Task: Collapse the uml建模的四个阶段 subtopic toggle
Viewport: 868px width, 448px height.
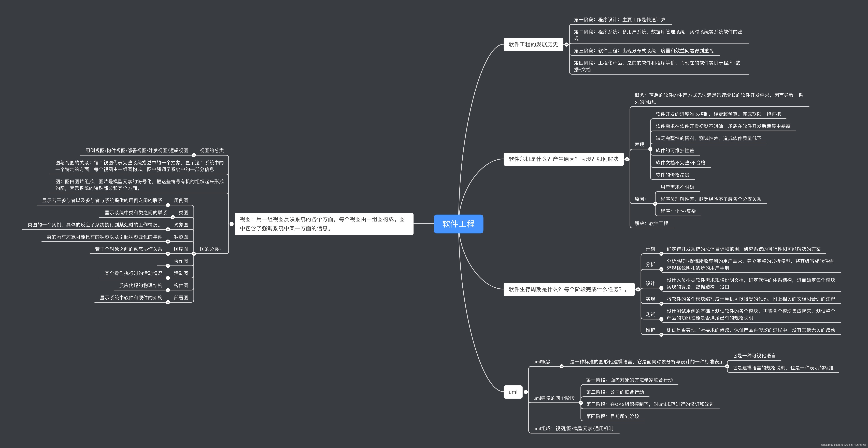Action: [x=581, y=403]
